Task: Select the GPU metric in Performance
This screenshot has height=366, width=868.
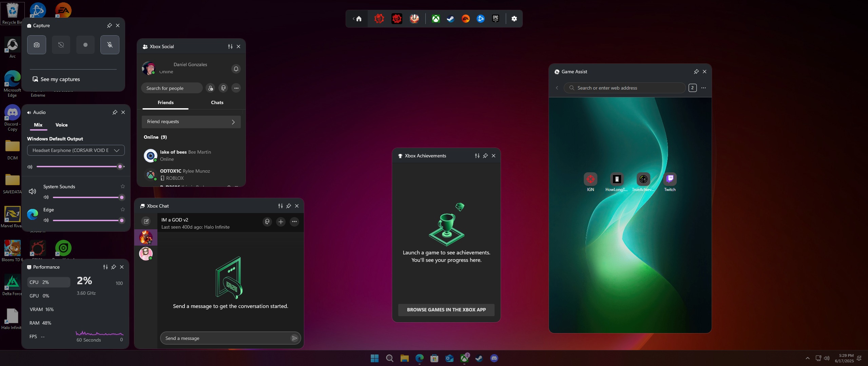Action: (x=49, y=296)
